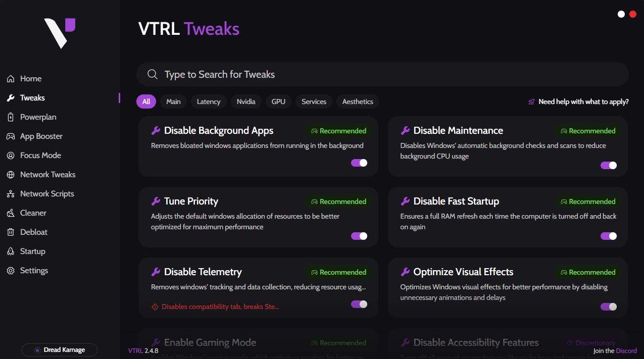
Task: Click wrench icon on Disable Telemetry
Action: [156, 272]
